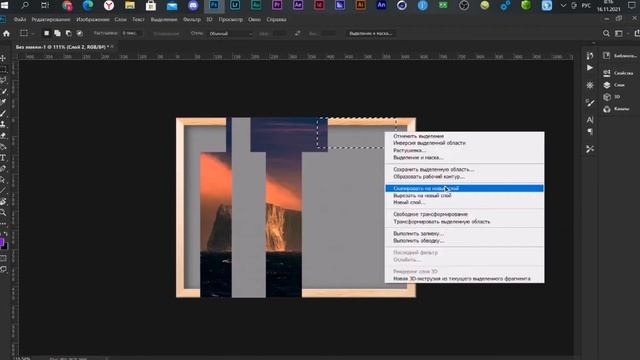Click the Share icon at top right

click(637, 33)
